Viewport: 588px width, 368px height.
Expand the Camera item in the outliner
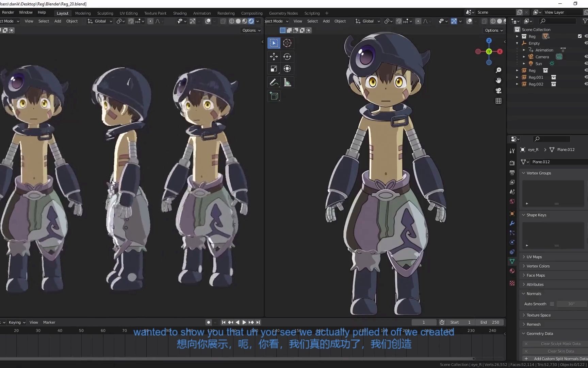click(524, 57)
